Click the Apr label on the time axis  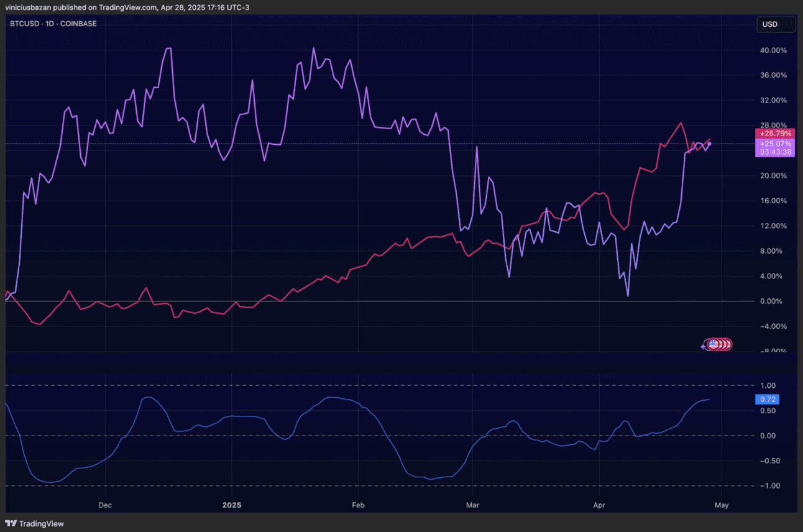click(x=599, y=505)
